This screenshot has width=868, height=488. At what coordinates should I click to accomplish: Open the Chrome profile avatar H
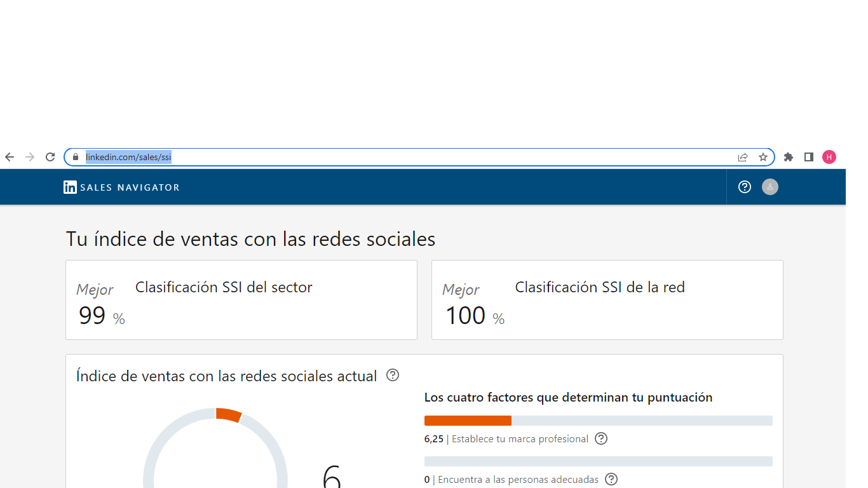pos(829,157)
